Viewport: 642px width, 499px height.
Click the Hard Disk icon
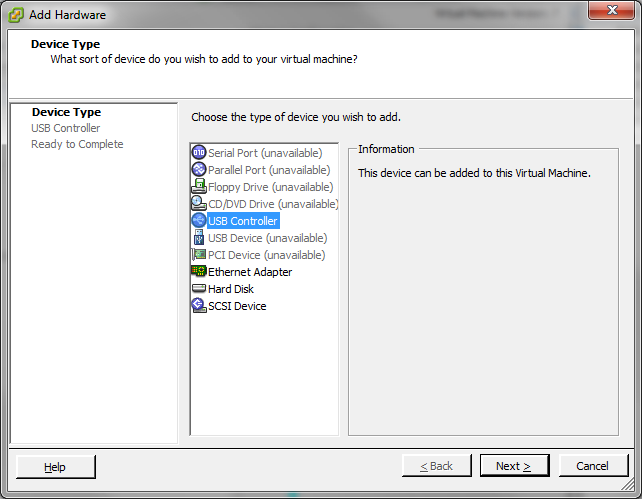(199, 289)
